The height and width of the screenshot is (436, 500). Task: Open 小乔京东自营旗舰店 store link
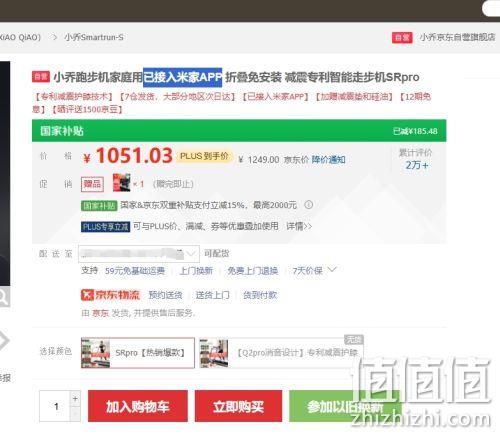tap(457, 37)
